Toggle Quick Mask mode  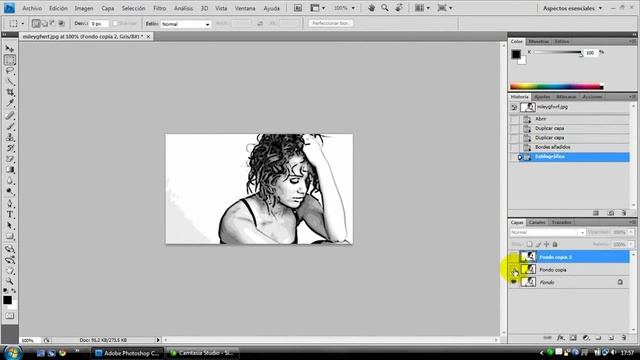click(x=9, y=316)
